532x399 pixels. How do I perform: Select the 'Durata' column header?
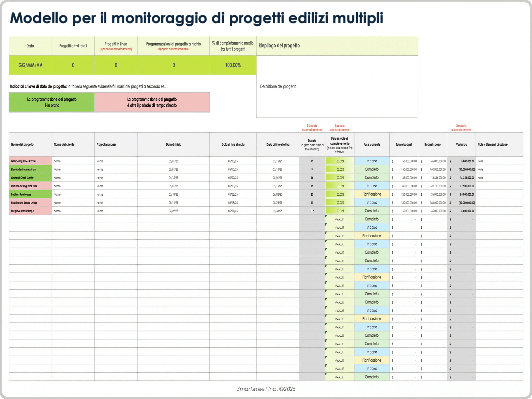(312, 144)
